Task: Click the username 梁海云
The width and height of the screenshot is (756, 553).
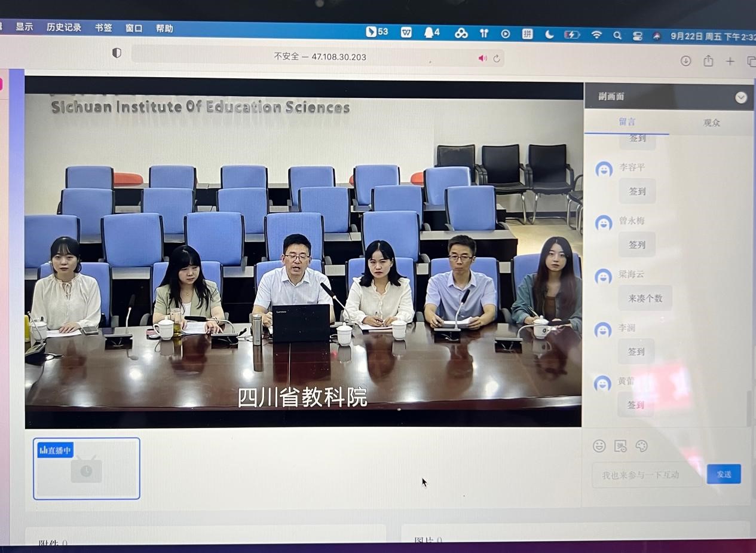Action: click(x=632, y=274)
